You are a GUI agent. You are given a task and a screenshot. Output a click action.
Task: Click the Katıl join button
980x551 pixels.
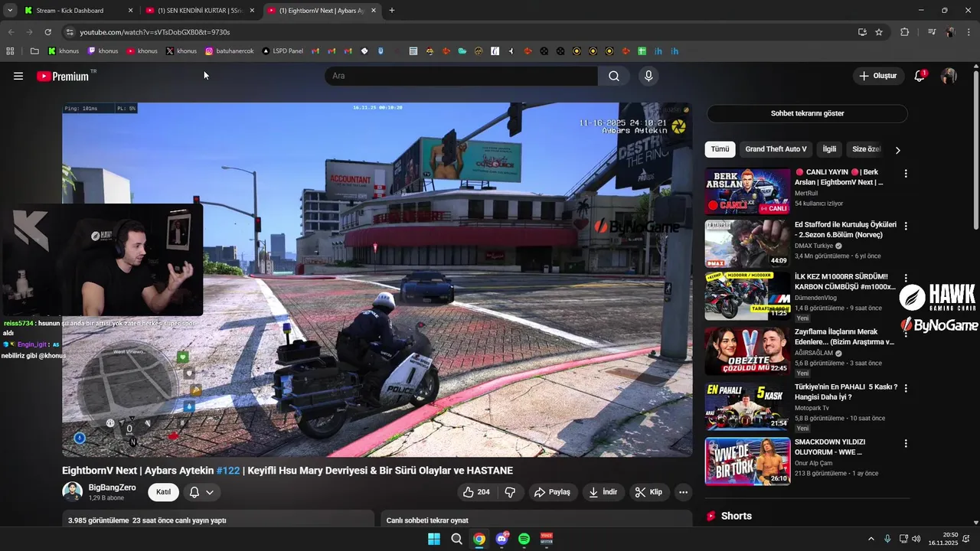164,492
